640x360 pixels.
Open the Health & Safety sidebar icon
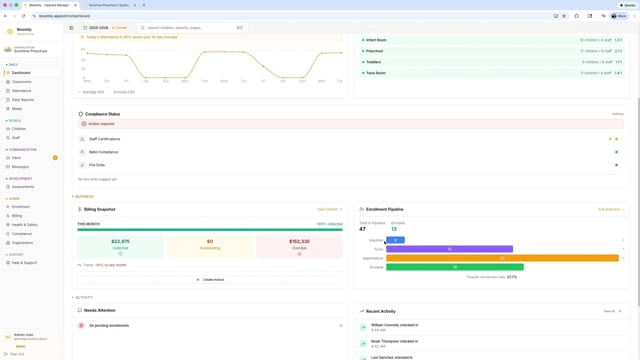click(x=8, y=224)
